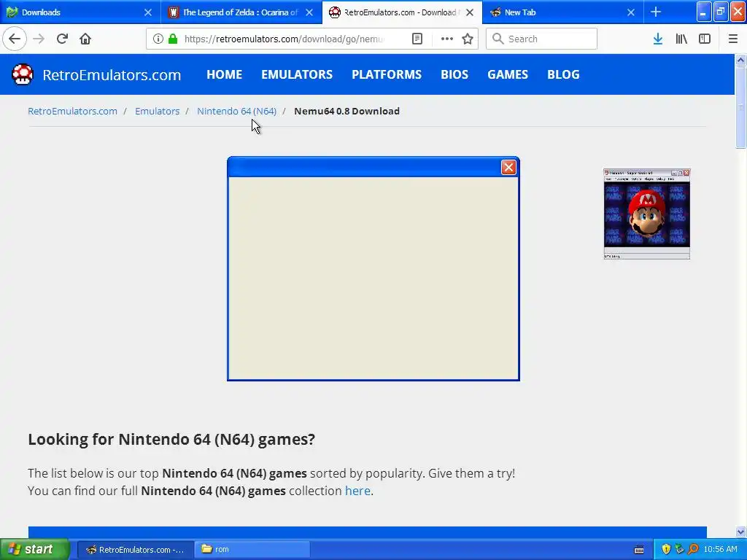The height and width of the screenshot is (560, 747).
Task: Select RetroEmulators.com taskbar button
Action: 135,550
